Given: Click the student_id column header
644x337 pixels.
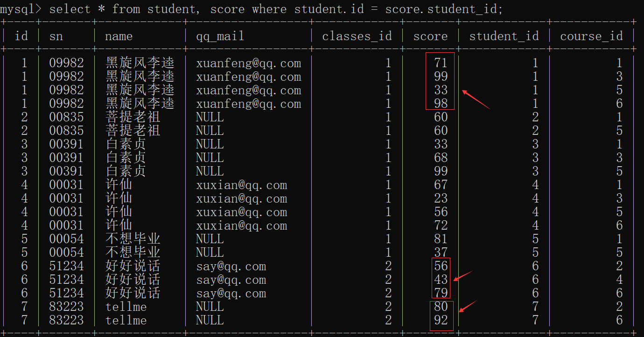Looking at the screenshot, I should (504, 36).
